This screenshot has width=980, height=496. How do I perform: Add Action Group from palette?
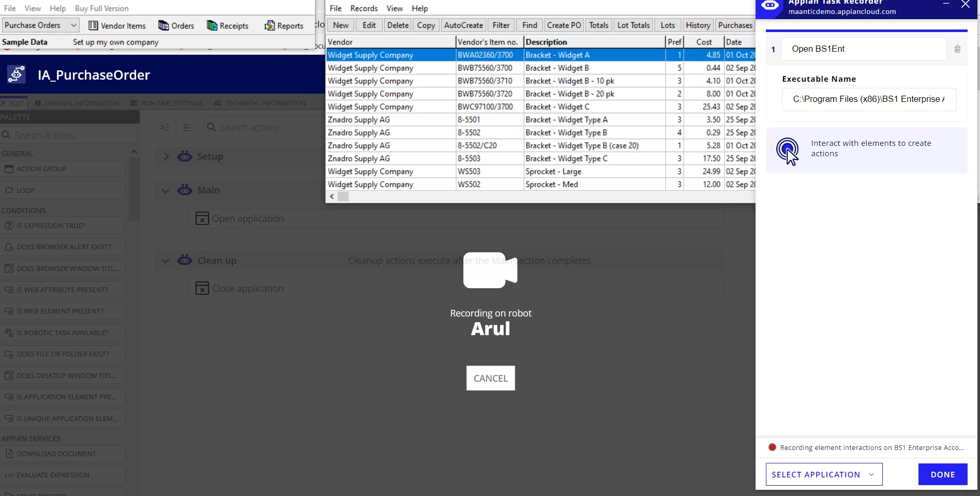click(x=62, y=169)
